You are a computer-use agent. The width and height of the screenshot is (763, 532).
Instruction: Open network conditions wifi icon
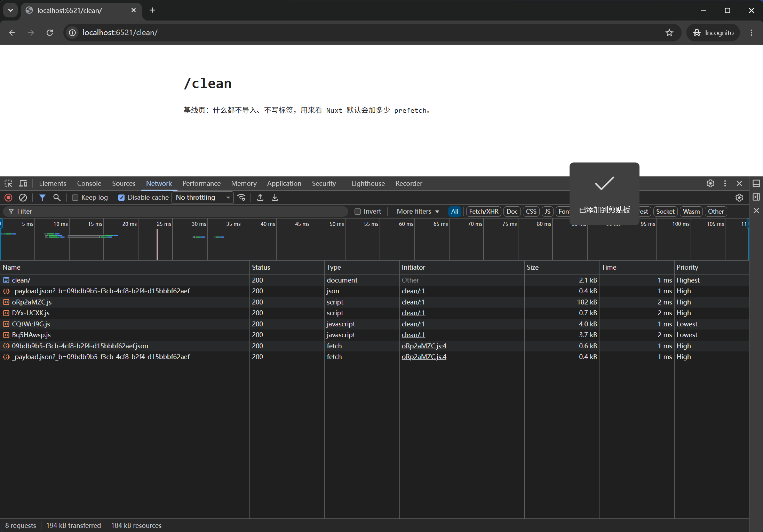click(241, 198)
